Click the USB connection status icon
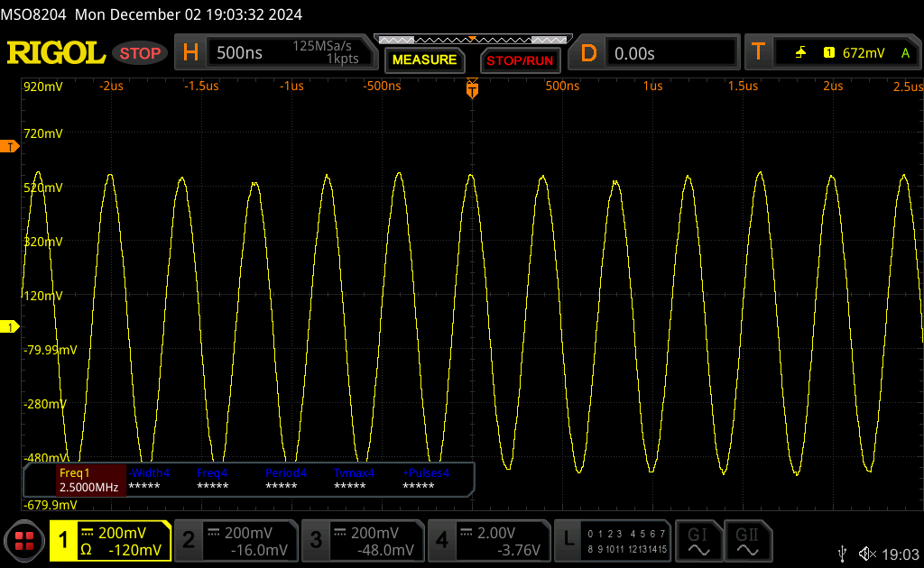Screen dimensions: 924x568 pyautogui.click(x=843, y=554)
